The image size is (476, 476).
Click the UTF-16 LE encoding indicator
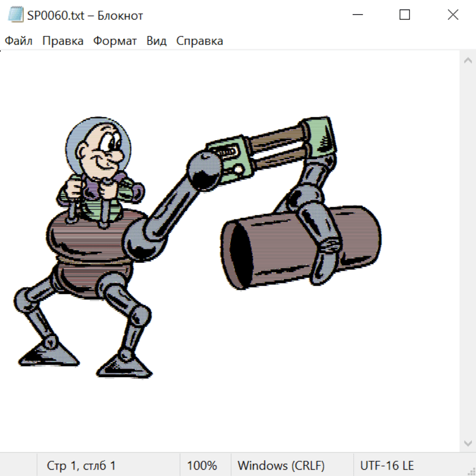coord(387,466)
